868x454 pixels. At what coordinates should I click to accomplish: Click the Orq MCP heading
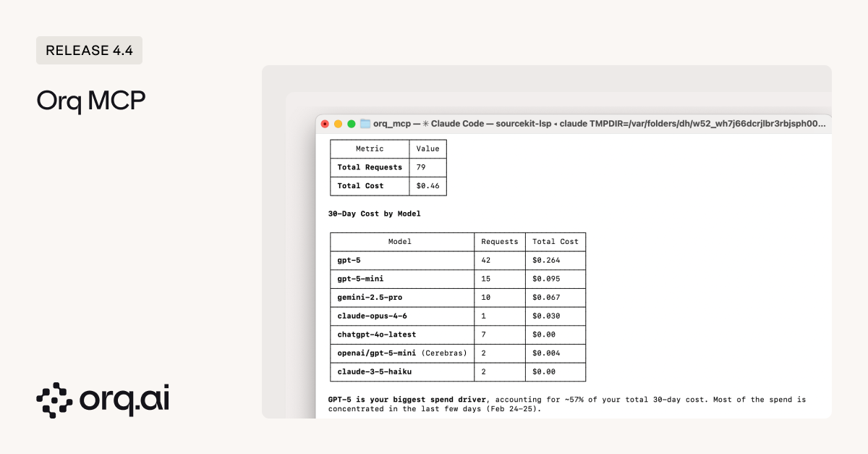point(91,101)
